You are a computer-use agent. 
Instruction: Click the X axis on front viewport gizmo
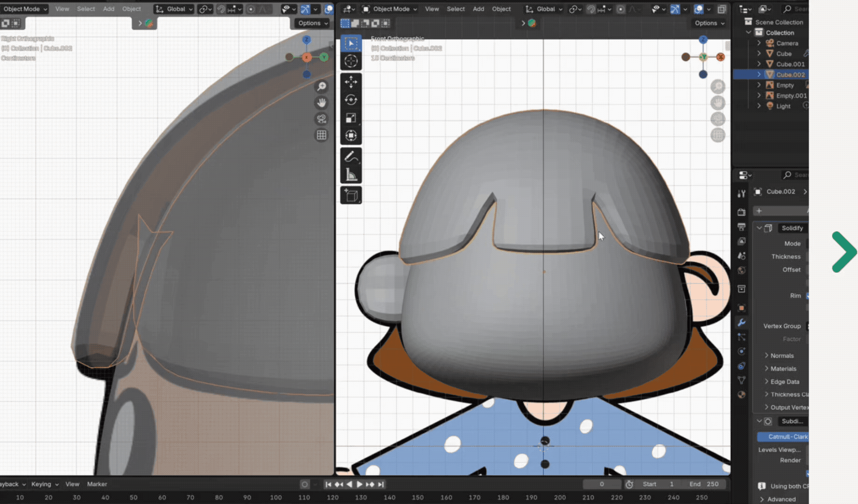point(720,57)
